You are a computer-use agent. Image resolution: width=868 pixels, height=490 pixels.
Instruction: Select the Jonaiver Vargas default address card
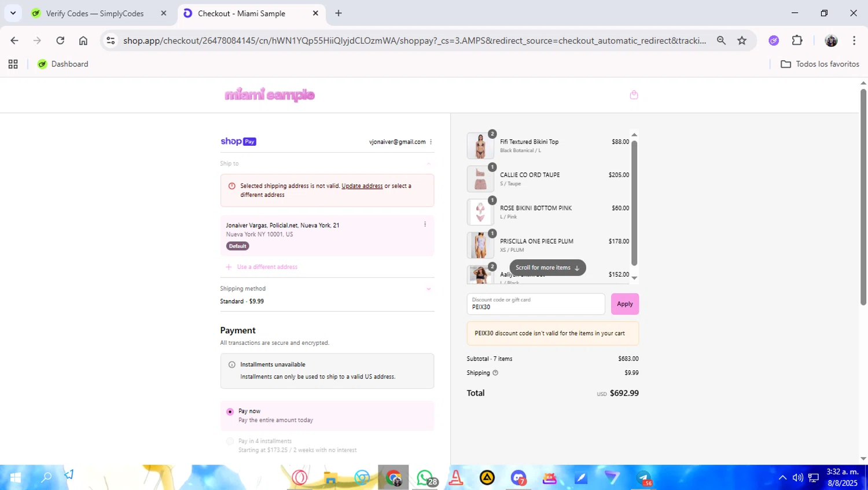point(327,235)
